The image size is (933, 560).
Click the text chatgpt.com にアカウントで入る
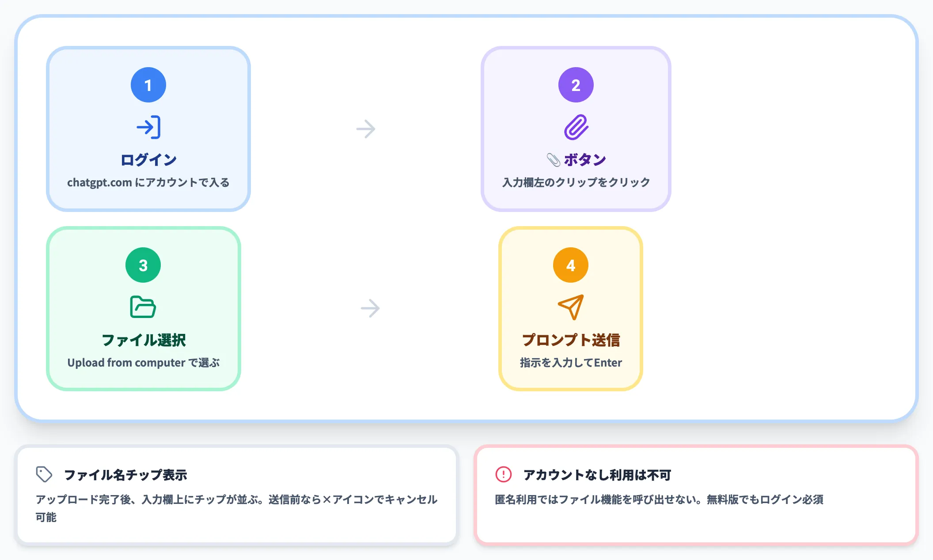[148, 182]
